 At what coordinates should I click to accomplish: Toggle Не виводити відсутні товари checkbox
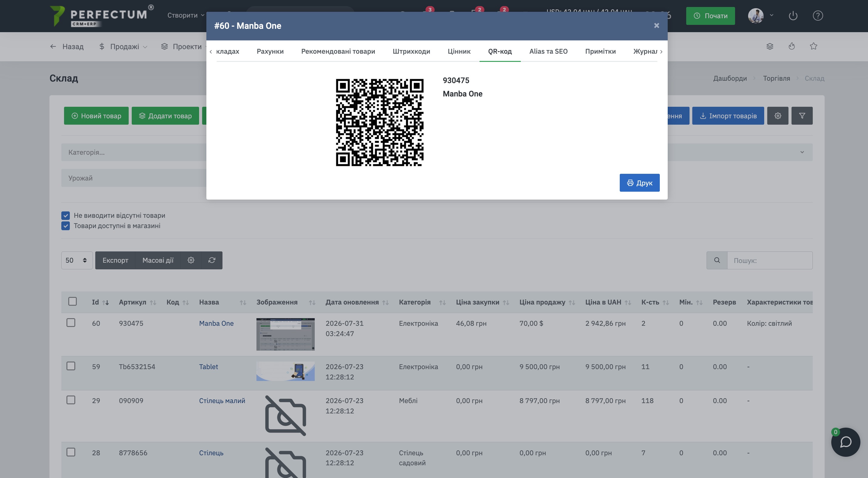[x=66, y=215]
